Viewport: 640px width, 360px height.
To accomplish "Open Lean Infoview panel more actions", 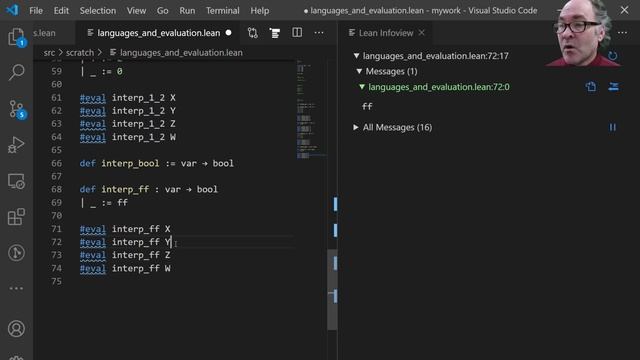I will pos(622,33).
